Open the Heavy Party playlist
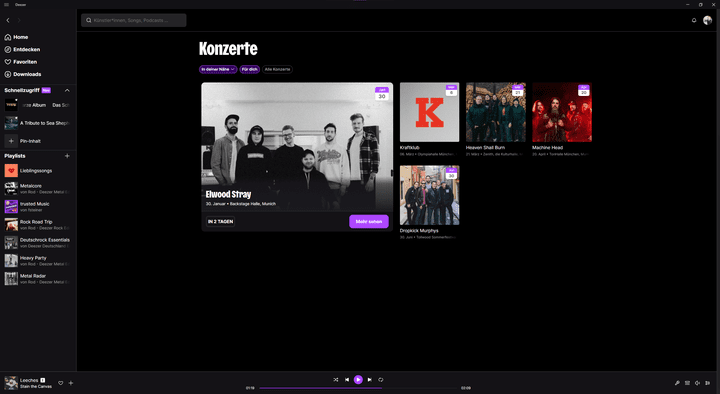This screenshot has width=720, height=394. pos(38,261)
